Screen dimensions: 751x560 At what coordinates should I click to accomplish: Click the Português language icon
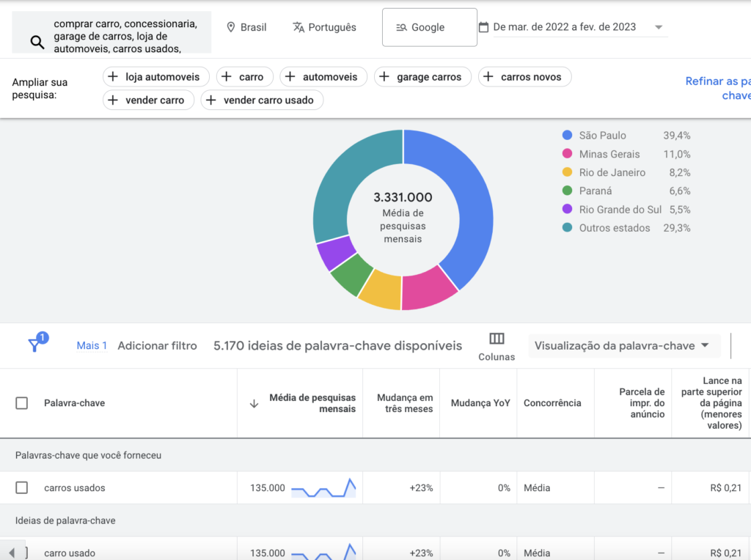(x=298, y=27)
